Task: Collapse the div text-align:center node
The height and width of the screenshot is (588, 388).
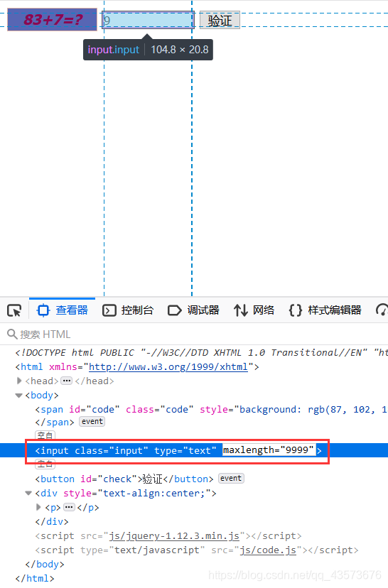Action: coord(28,493)
